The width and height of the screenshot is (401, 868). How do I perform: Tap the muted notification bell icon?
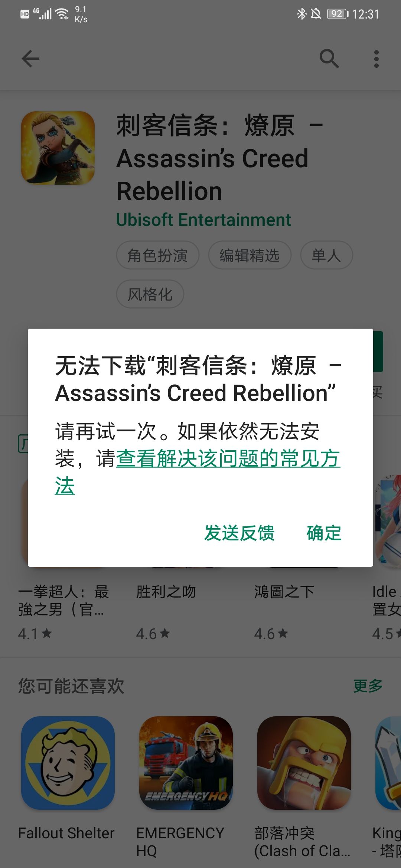pos(316,14)
